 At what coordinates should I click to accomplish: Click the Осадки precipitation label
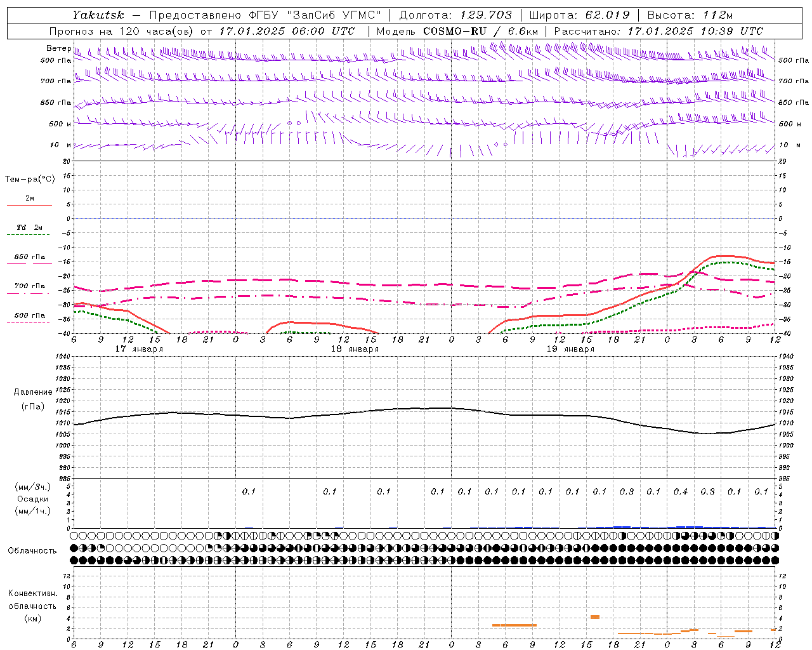(x=33, y=499)
